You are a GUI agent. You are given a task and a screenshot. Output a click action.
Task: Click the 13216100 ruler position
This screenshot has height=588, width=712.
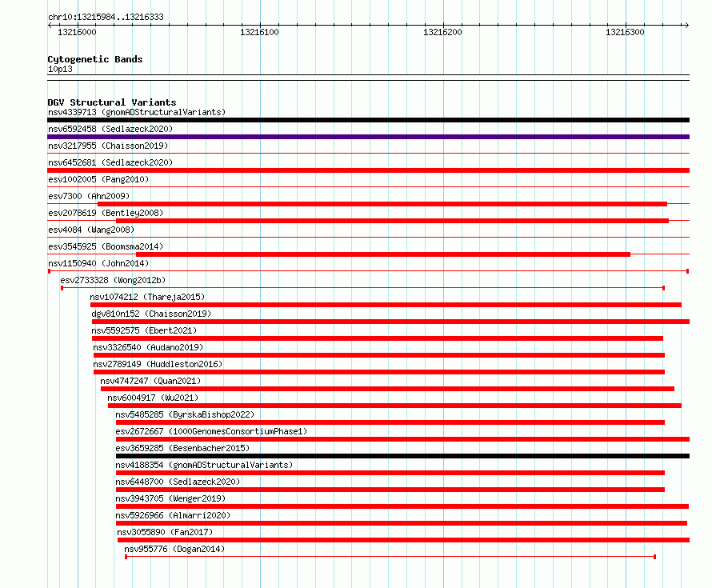[x=259, y=32]
